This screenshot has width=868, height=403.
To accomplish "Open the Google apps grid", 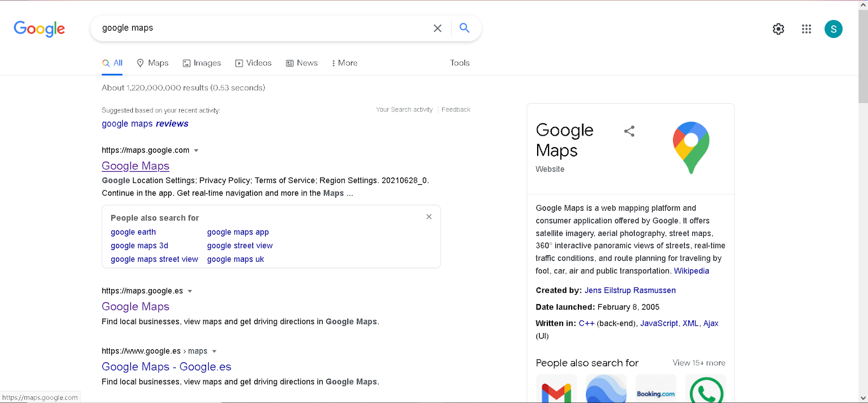I will point(807,29).
